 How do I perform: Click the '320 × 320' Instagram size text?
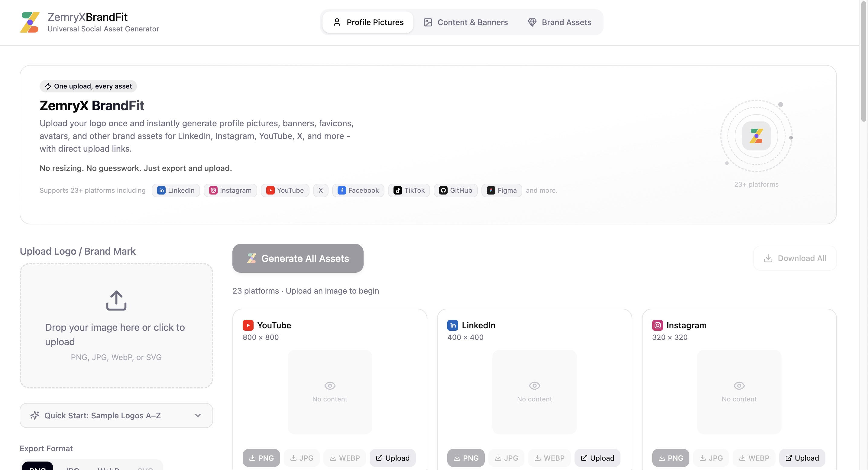point(670,337)
